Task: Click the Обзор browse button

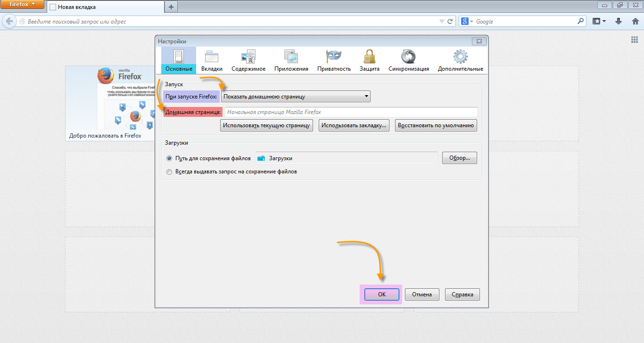Action: click(x=460, y=158)
